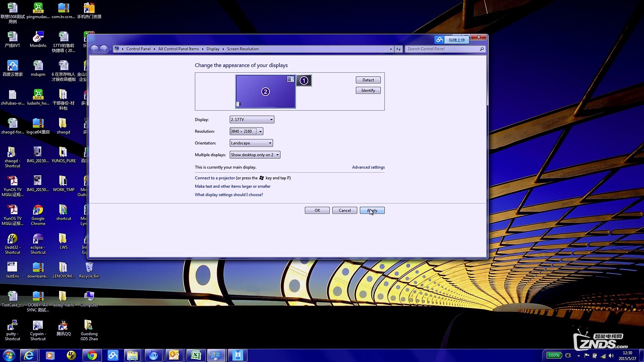Click Display breadcrumb segment
The width and height of the screenshot is (644, 362).
pos(213,49)
